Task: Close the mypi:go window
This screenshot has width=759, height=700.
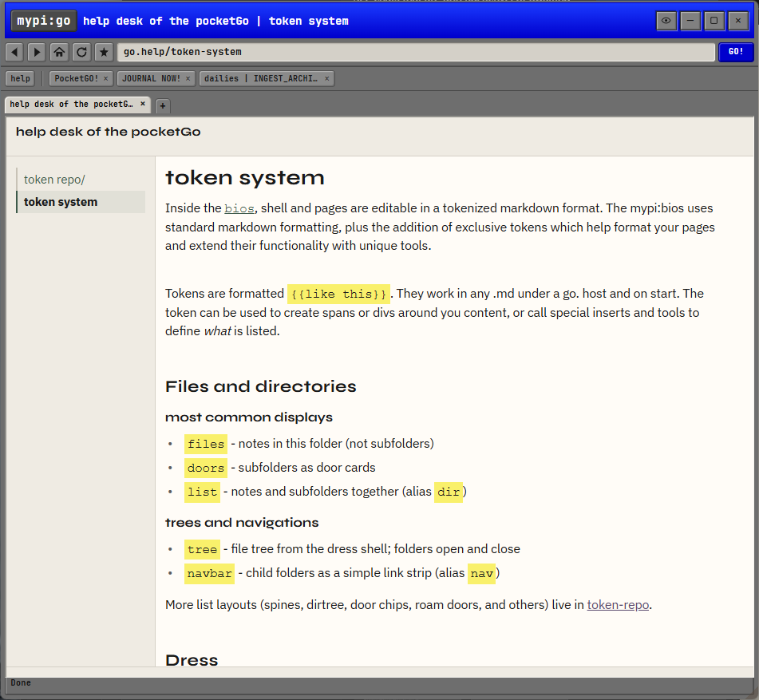Action: (x=738, y=21)
